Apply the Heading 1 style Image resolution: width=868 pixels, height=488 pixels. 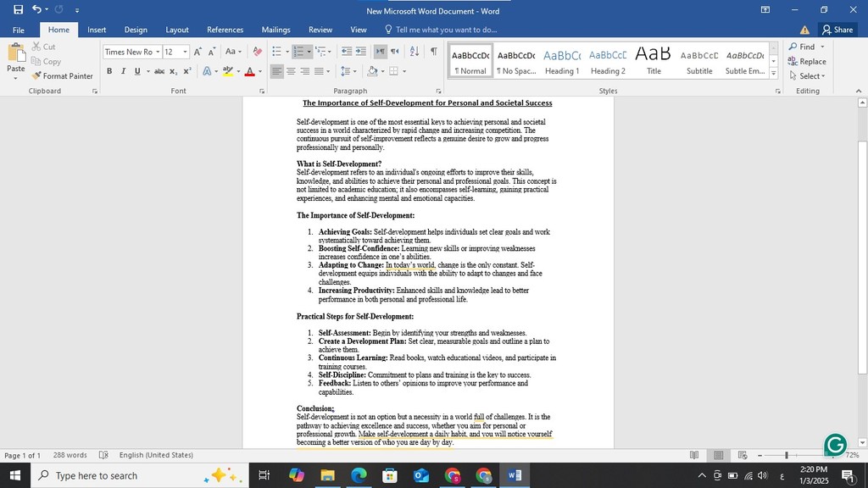pyautogui.click(x=562, y=61)
